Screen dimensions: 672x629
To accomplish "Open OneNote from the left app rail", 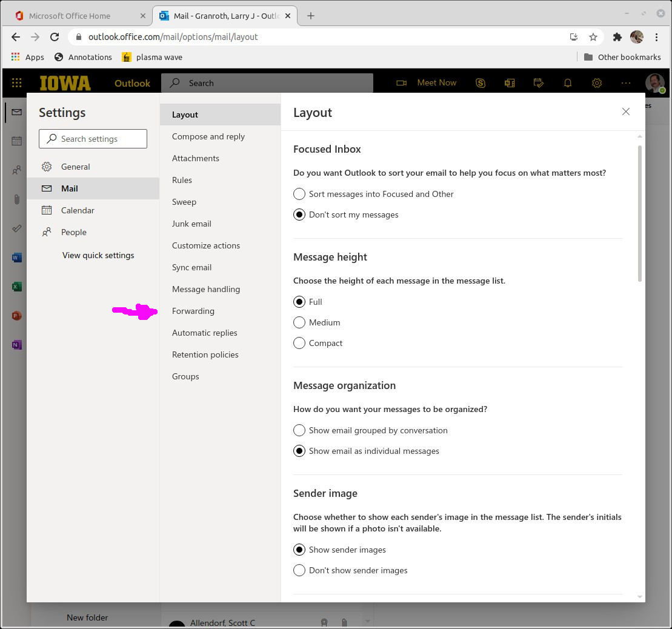I will pyautogui.click(x=16, y=345).
